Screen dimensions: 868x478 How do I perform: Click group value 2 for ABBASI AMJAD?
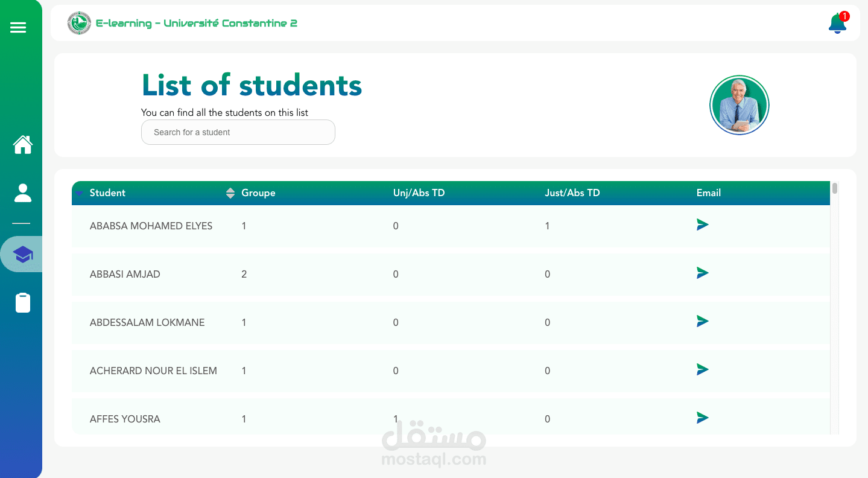click(x=244, y=275)
